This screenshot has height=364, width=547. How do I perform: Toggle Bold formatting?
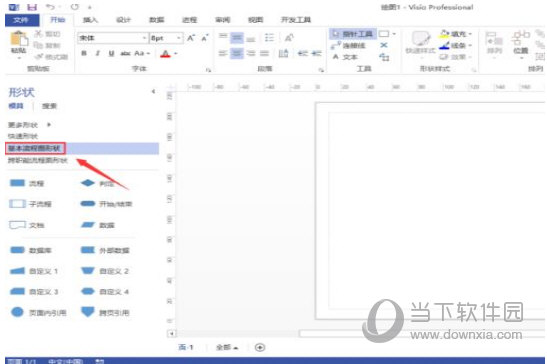point(84,53)
